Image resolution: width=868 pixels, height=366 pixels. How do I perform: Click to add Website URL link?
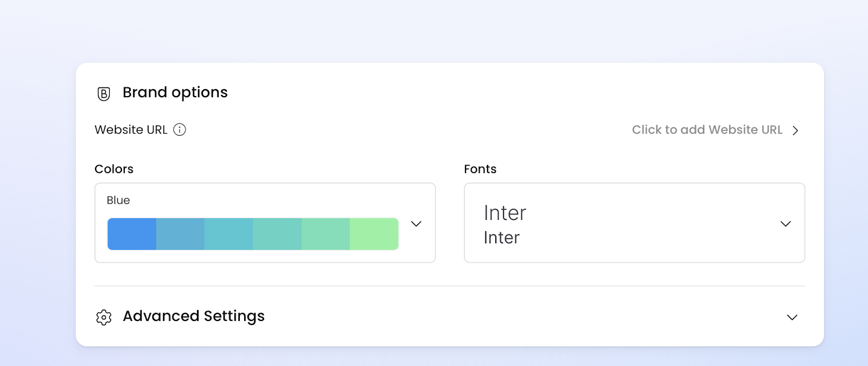point(707,130)
